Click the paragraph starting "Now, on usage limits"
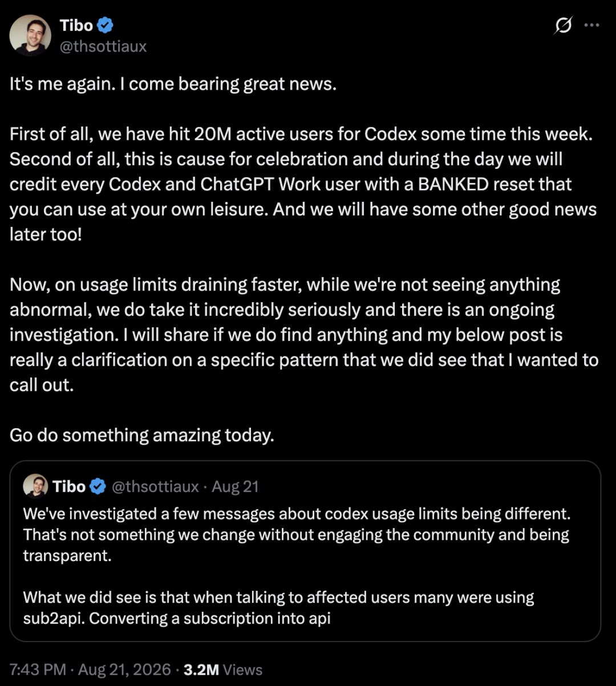616x686 pixels. 304,335
